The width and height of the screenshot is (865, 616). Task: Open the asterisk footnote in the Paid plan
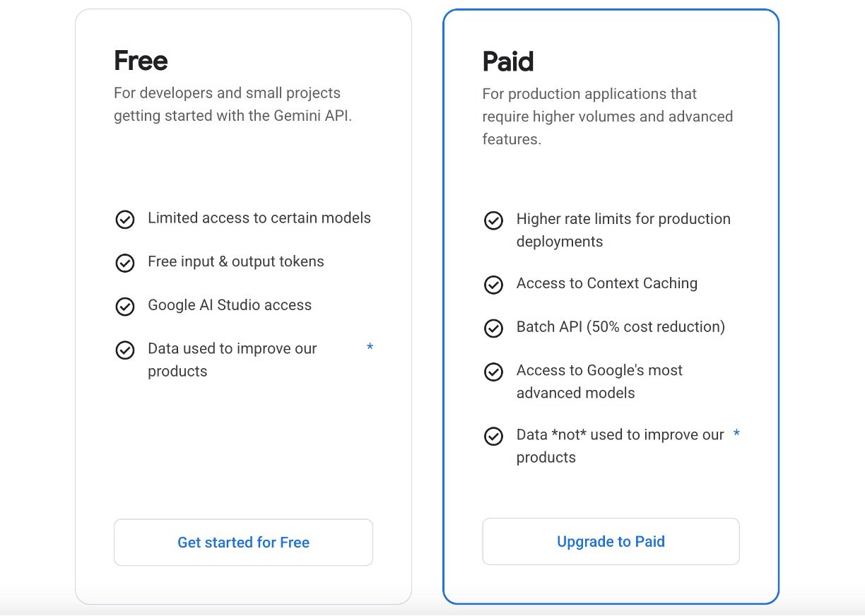736,434
